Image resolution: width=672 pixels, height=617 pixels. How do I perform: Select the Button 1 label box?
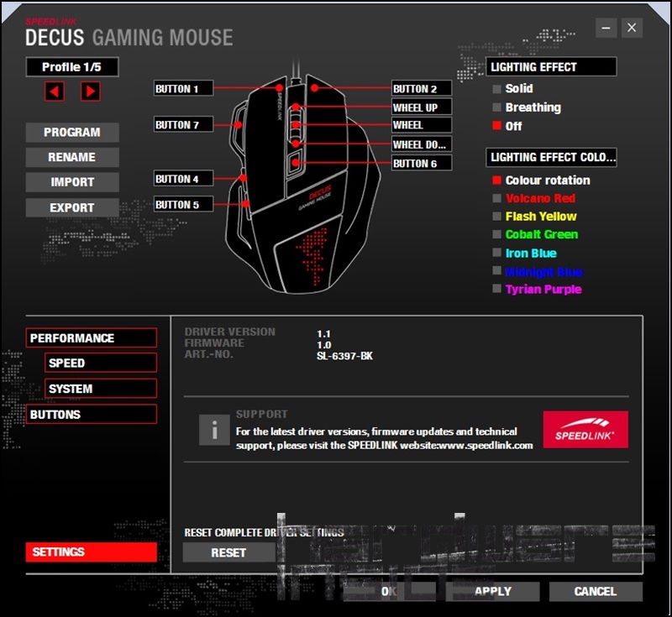point(183,89)
